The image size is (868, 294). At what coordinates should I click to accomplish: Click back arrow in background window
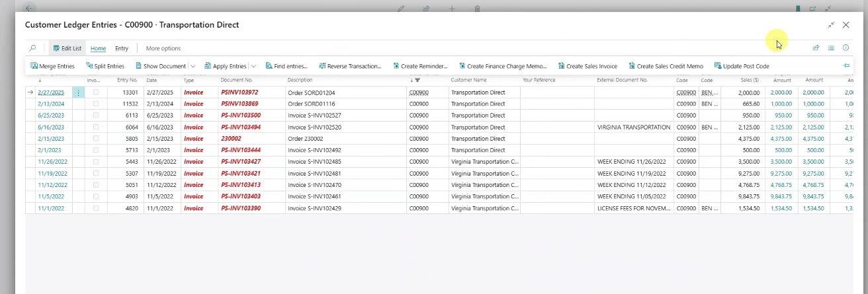(x=29, y=8)
